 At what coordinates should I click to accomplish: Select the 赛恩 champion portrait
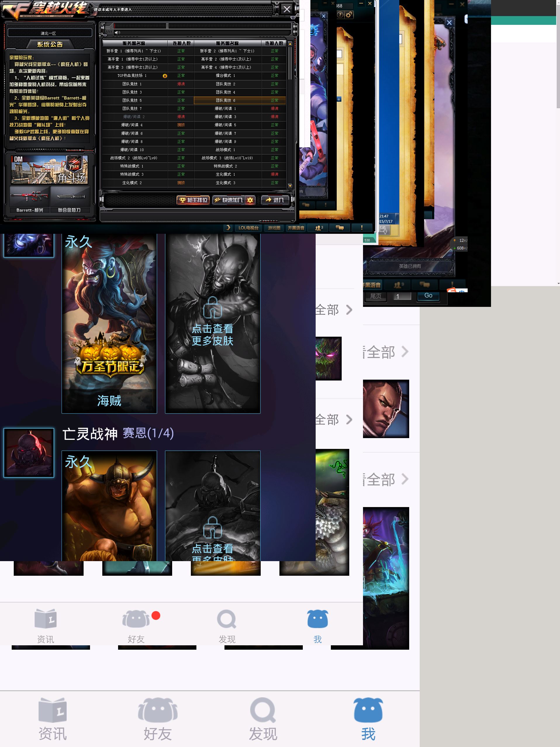point(29,452)
